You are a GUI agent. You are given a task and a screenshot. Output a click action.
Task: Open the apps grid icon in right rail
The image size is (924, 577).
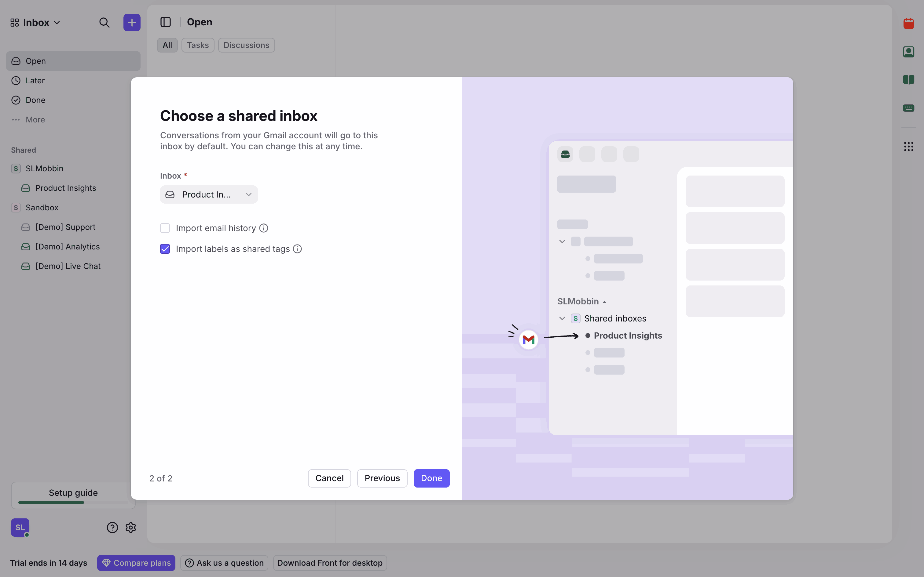[x=908, y=147]
